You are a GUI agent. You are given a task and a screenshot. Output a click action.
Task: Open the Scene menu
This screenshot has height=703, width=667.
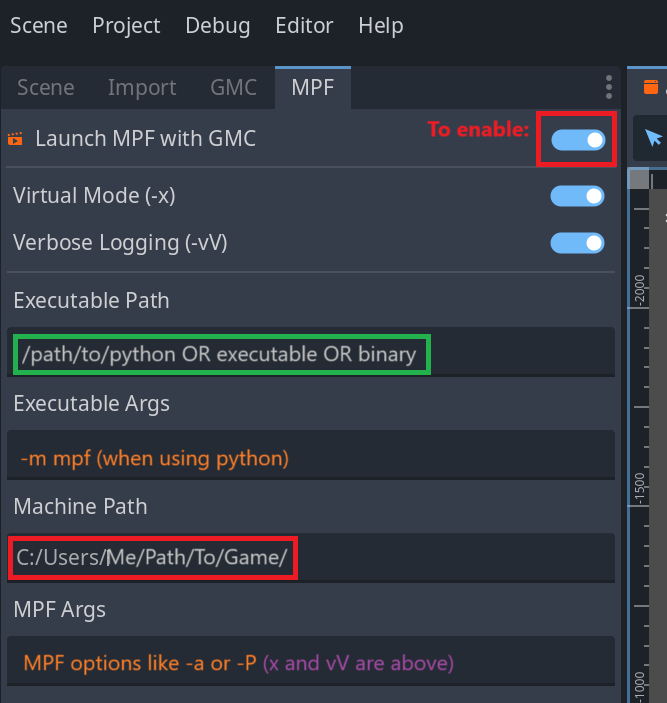point(38,25)
